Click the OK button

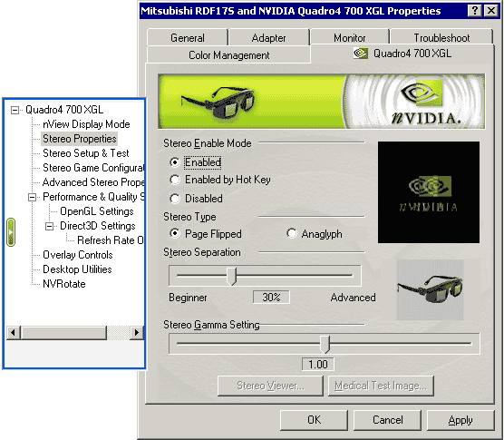click(314, 420)
